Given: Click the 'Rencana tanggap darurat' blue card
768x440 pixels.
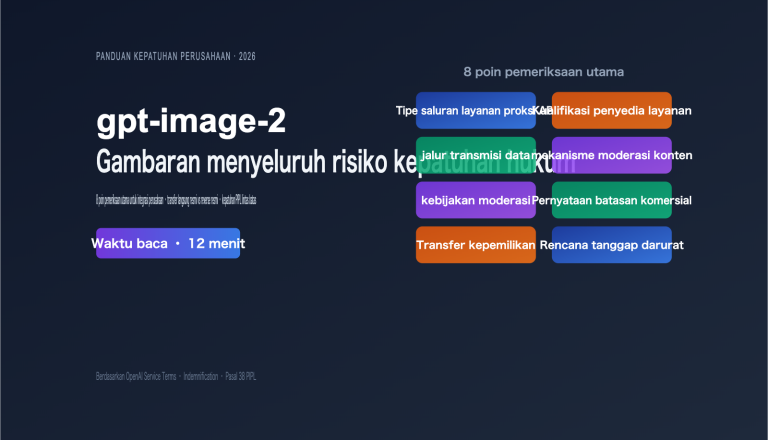Looking at the screenshot, I should [x=612, y=244].
